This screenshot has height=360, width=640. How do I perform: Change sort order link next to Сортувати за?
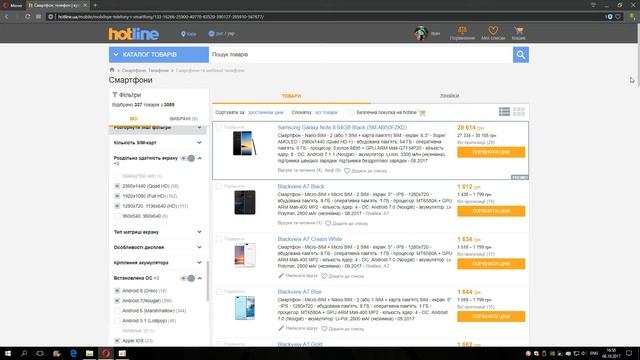265,112
